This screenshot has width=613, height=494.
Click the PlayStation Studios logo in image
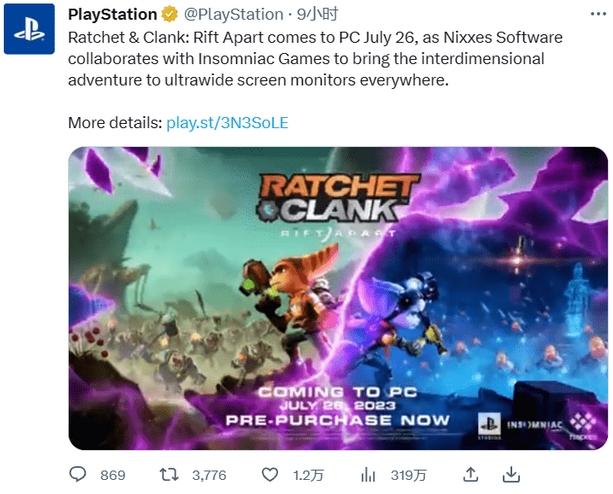(x=489, y=424)
